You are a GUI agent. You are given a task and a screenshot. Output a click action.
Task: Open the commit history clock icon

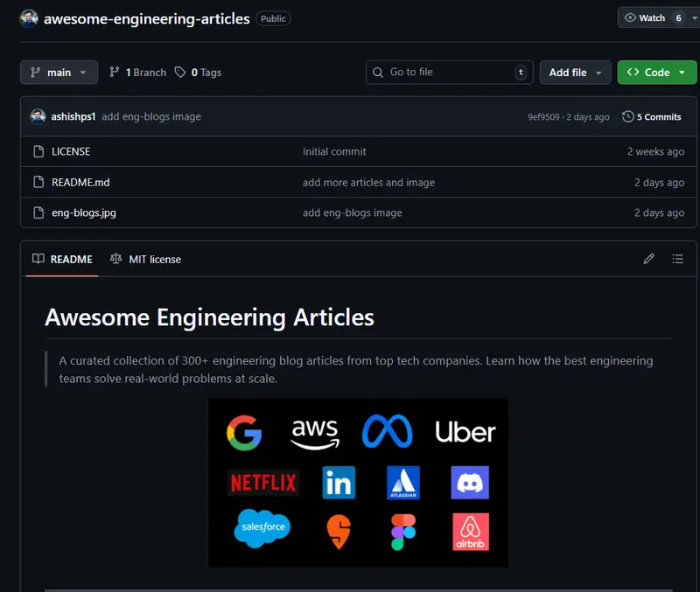627,116
